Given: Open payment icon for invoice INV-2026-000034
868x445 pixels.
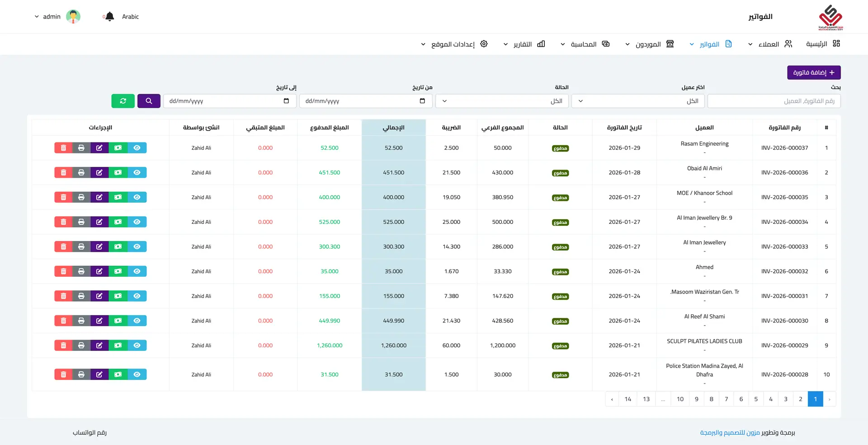Looking at the screenshot, I should tap(118, 222).
